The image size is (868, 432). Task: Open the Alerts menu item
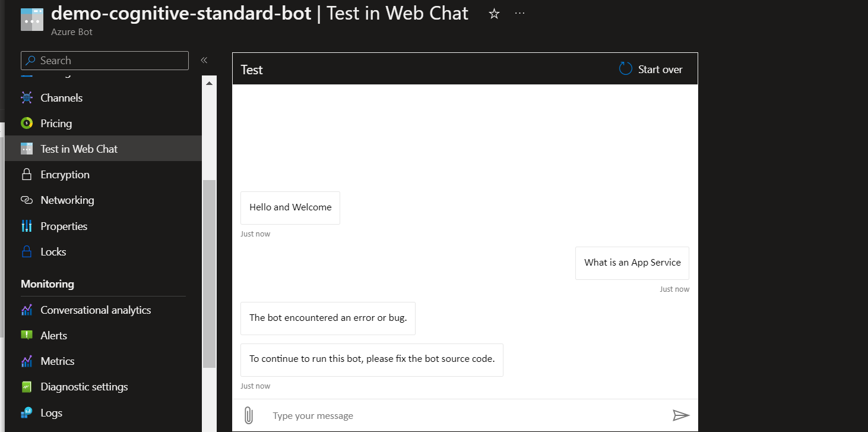54,336
